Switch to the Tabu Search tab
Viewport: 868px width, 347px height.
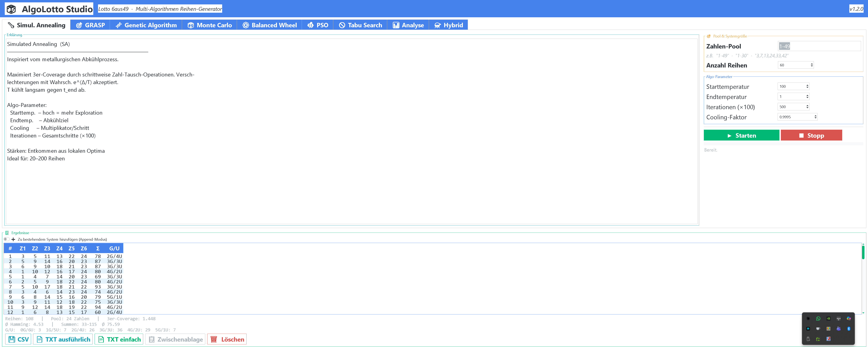[360, 25]
